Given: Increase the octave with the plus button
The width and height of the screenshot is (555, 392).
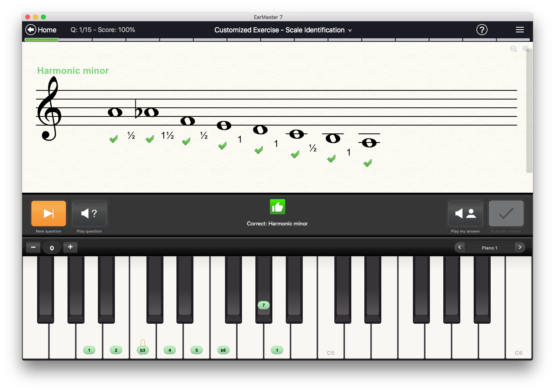Looking at the screenshot, I should 70,247.
